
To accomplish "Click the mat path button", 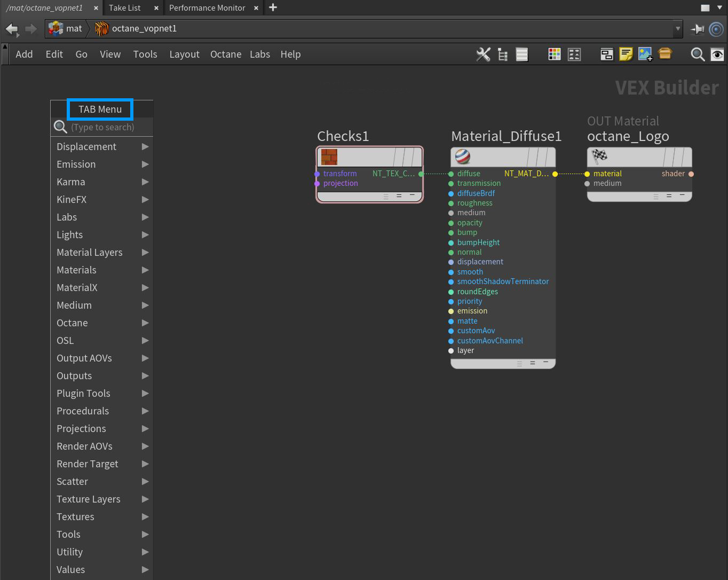I will click(x=66, y=29).
